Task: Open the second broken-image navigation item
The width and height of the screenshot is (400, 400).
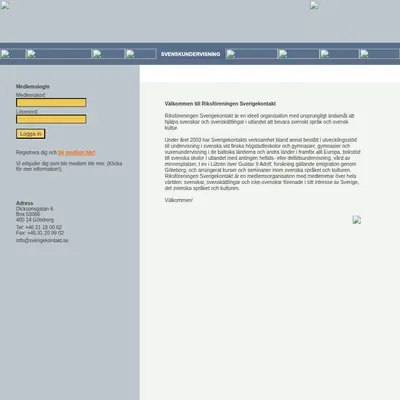Action: pos(59,54)
